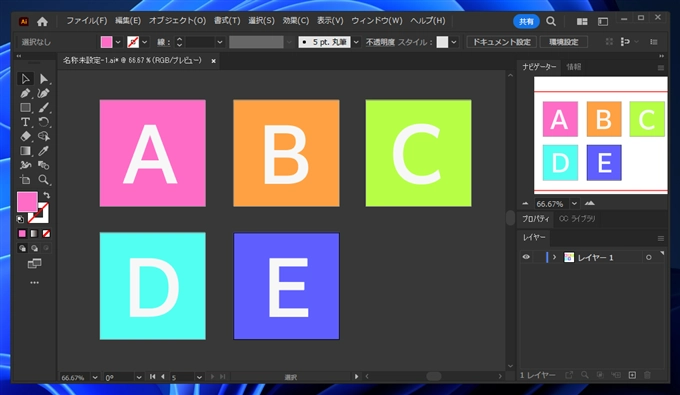Expand レイヤー 1 contents
Screen dimensions: 680x395
point(554,257)
